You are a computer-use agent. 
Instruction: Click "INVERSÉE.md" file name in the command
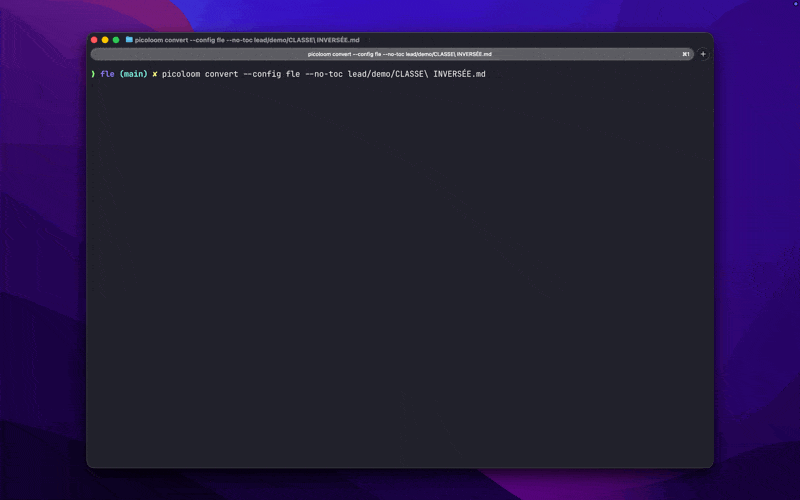point(459,74)
